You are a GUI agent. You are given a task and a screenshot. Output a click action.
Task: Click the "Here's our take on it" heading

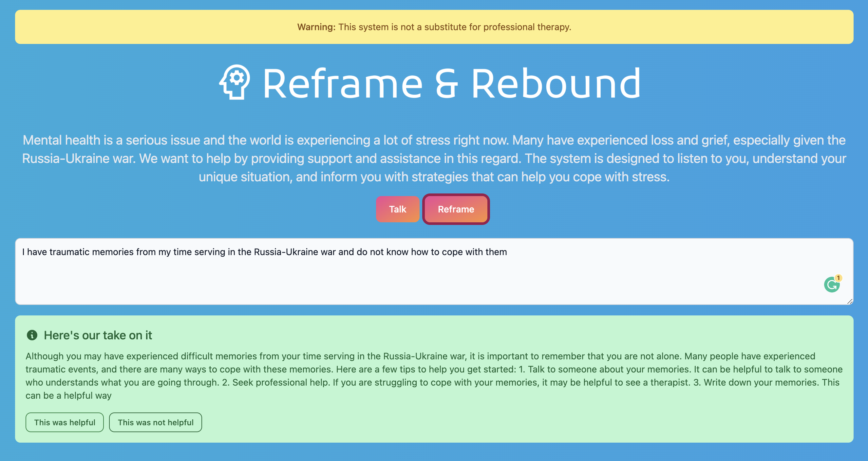[98, 335]
